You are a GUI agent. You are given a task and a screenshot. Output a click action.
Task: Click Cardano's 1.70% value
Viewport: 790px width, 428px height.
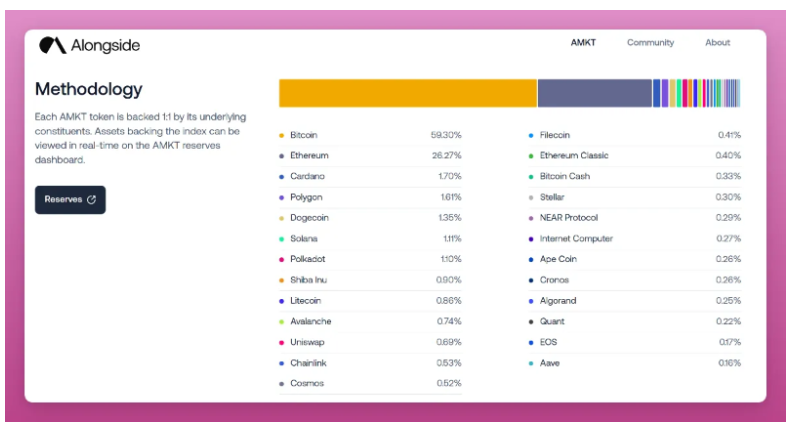pos(449,176)
